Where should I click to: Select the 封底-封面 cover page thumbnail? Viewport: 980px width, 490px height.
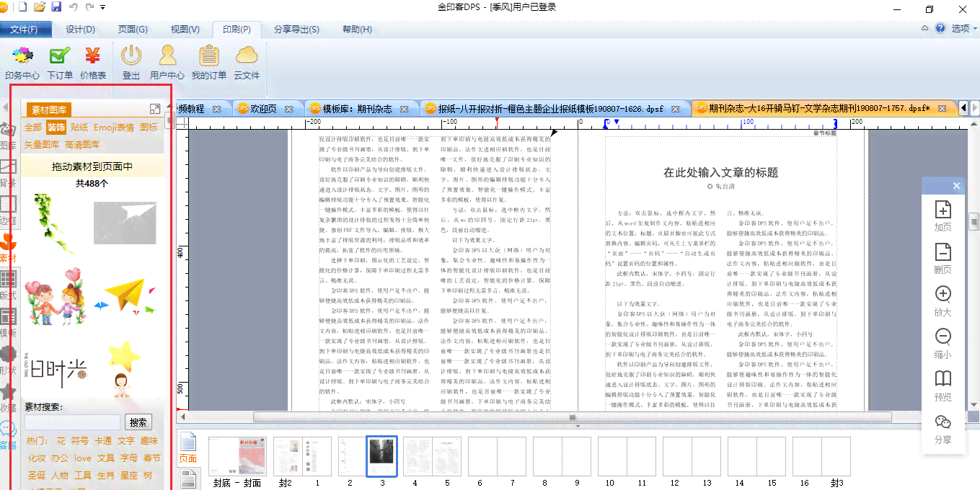pos(237,456)
